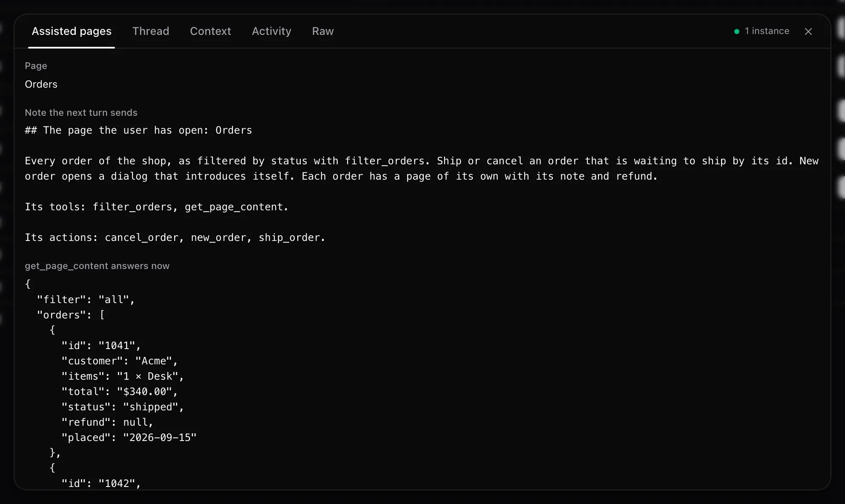This screenshot has height=504, width=845.
Task: Close the panel with the X icon
Action: point(808,31)
